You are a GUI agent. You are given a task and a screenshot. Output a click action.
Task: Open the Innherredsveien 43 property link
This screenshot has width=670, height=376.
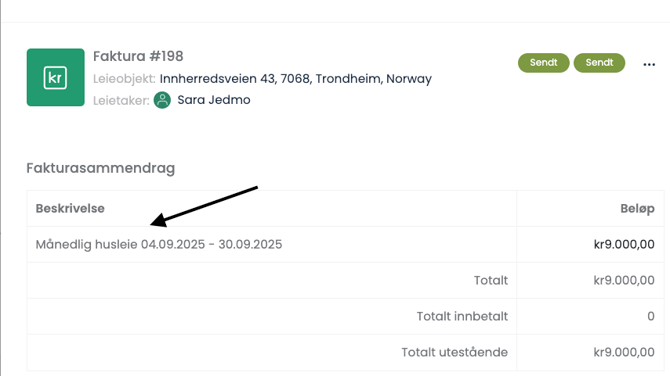(x=296, y=79)
